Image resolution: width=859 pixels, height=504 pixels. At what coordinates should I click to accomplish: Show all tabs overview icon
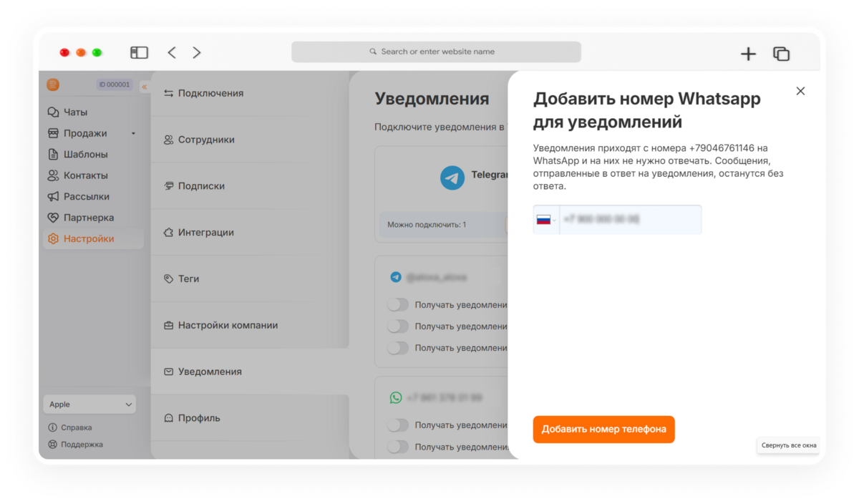pyautogui.click(x=781, y=54)
